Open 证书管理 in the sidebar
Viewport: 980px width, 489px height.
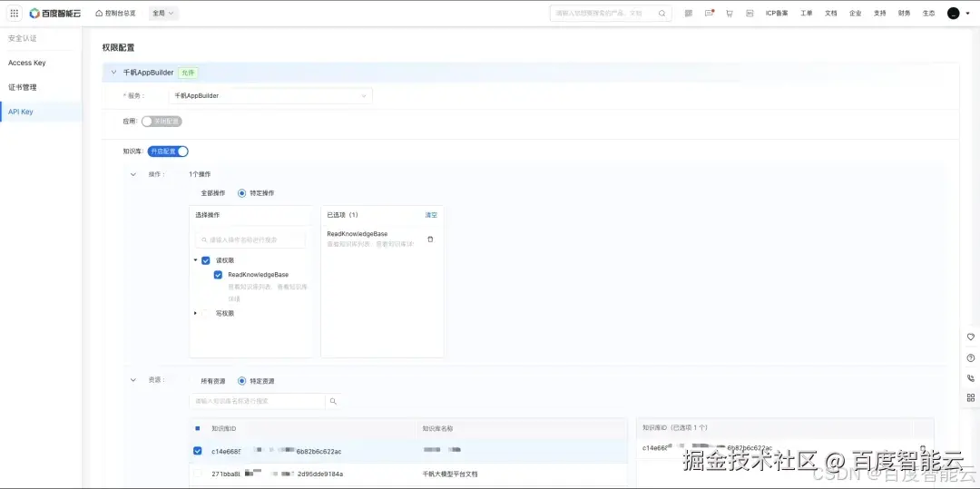[23, 87]
